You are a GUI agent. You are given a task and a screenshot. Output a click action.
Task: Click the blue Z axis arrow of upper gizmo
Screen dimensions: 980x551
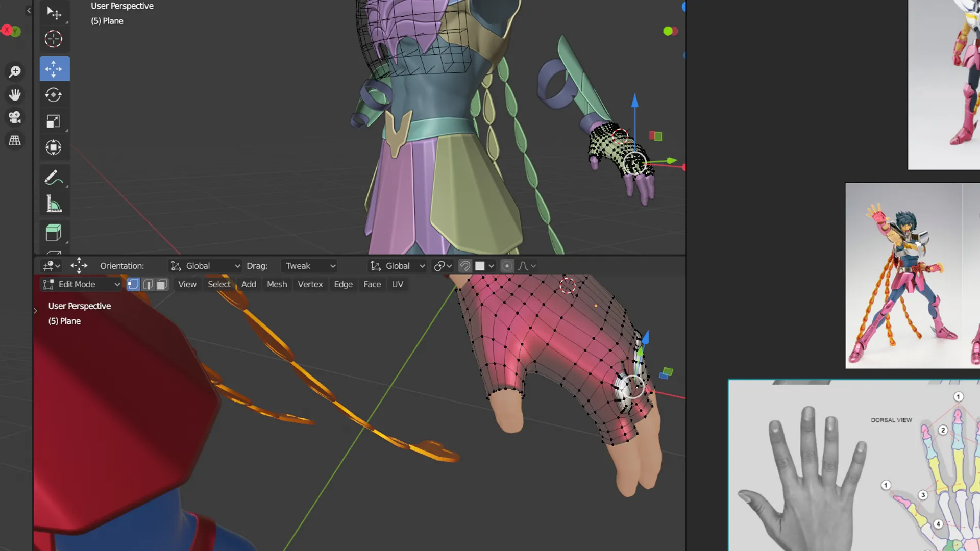pos(635,101)
